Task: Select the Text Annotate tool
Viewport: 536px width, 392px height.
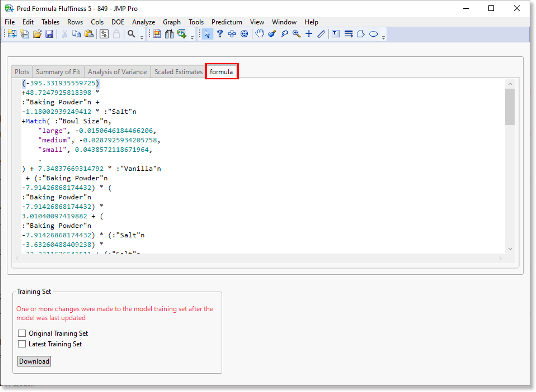Action: (x=336, y=34)
